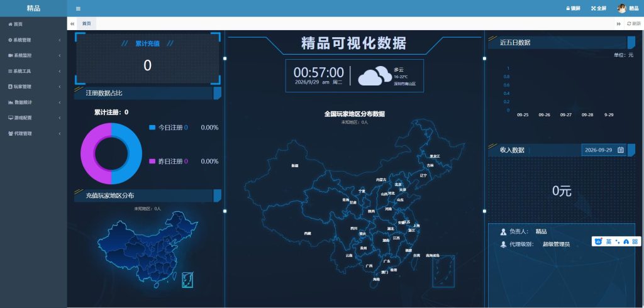Open the 2026-09-29 date input field
This screenshot has width=644, height=308.
[x=604, y=150]
